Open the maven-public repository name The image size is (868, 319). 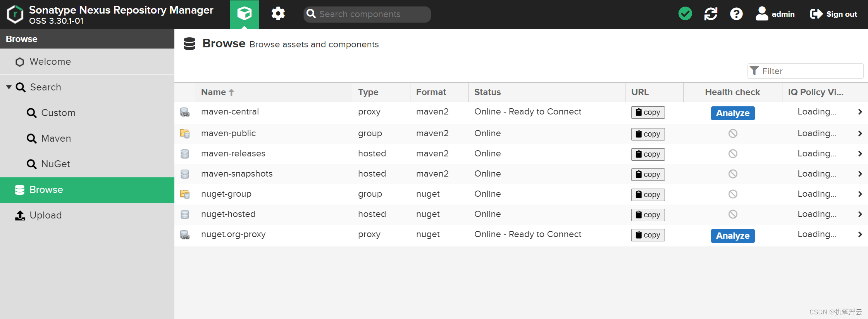point(228,133)
